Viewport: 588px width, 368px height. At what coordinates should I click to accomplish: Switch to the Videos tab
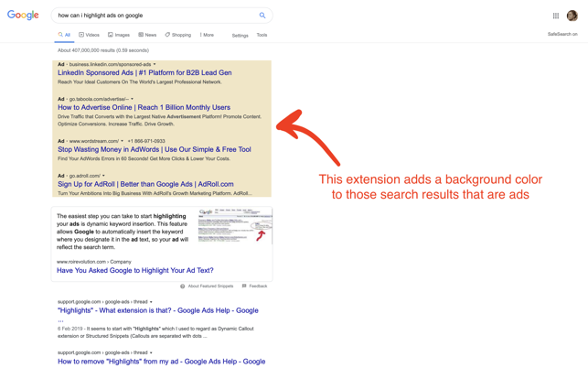point(89,35)
